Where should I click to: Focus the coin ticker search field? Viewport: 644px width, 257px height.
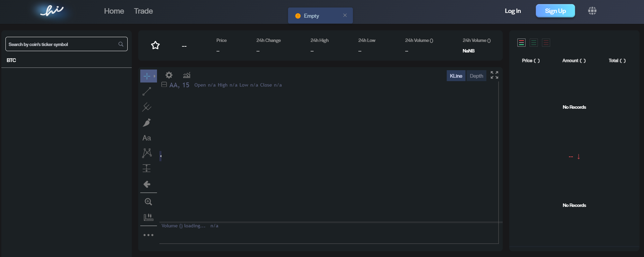tap(61, 44)
